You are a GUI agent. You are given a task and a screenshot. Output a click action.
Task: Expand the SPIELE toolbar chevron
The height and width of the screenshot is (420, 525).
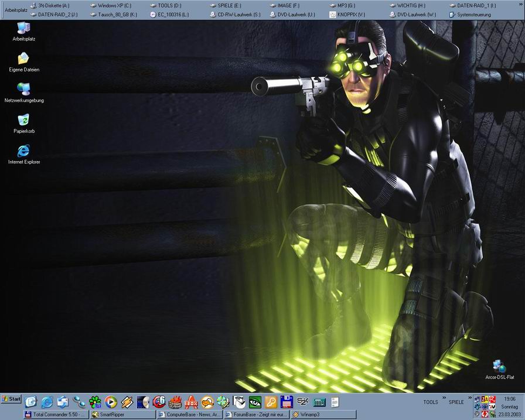(470, 398)
